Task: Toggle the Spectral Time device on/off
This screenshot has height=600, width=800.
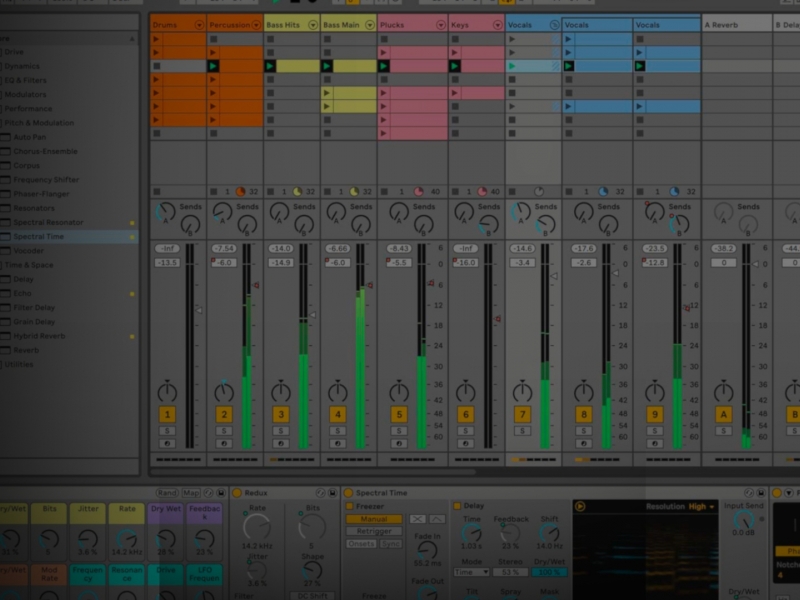Action: point(349,493)
